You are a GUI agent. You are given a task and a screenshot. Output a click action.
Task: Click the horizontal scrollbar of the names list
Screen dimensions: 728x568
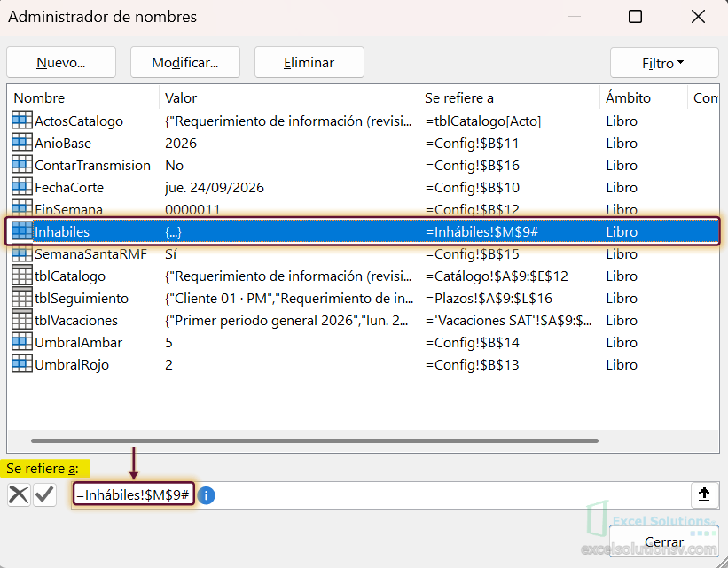pyautogui.click(x=315, y=441)
